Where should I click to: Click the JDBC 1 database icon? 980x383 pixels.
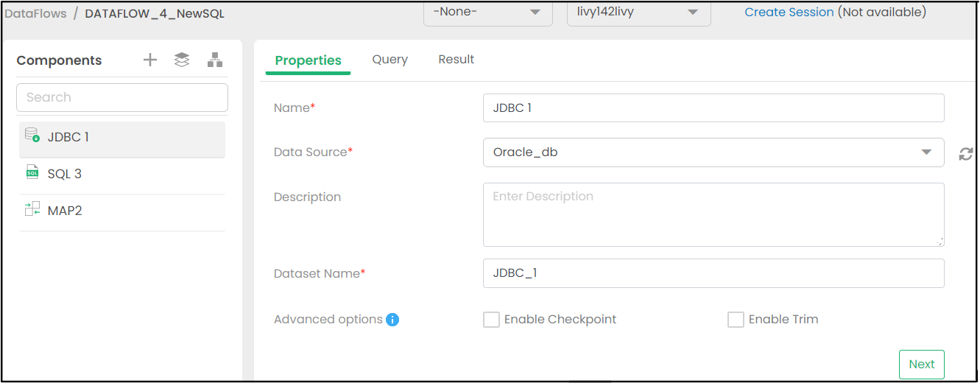pos(32,136)
